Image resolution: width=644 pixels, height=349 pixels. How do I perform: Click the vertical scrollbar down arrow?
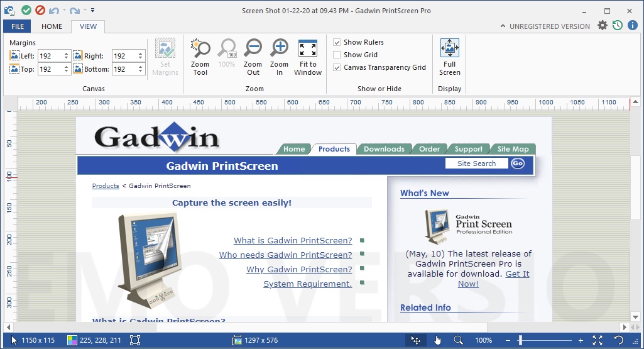pyautogui.click(x=635, y=318)
